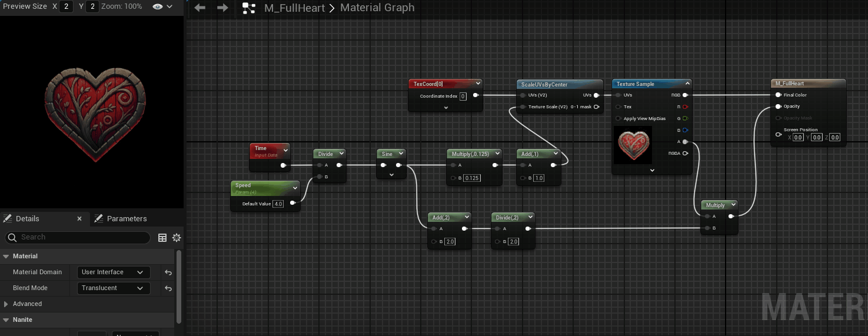
Task: Open the Material Domain dropdown
Action: tap(113, 272)
